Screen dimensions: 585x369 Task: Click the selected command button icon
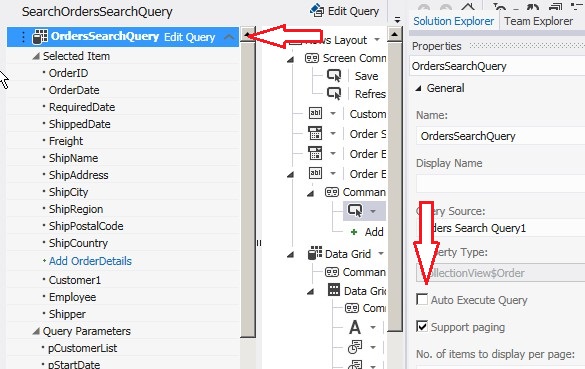pyautogui.click(x=355, y=211)
